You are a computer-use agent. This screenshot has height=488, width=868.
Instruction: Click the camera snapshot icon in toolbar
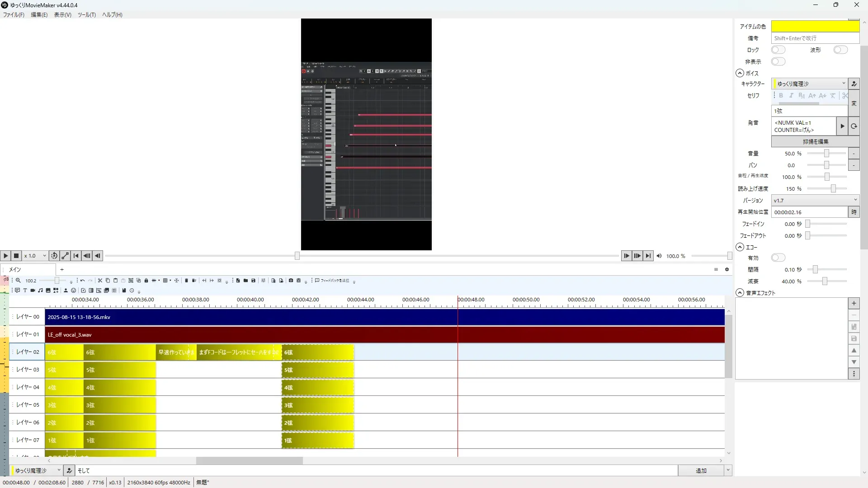tap(291, 281)
